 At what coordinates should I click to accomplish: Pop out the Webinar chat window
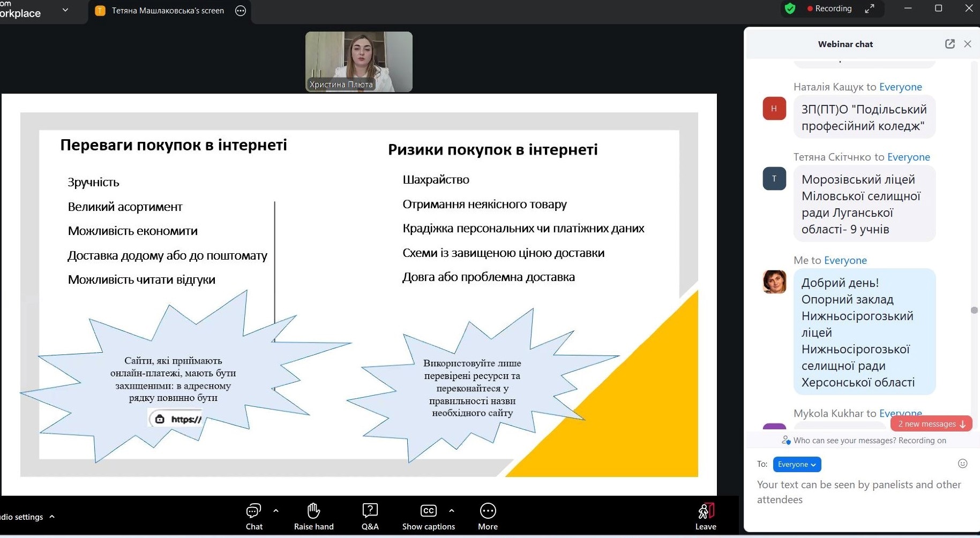tap(949, 44)
